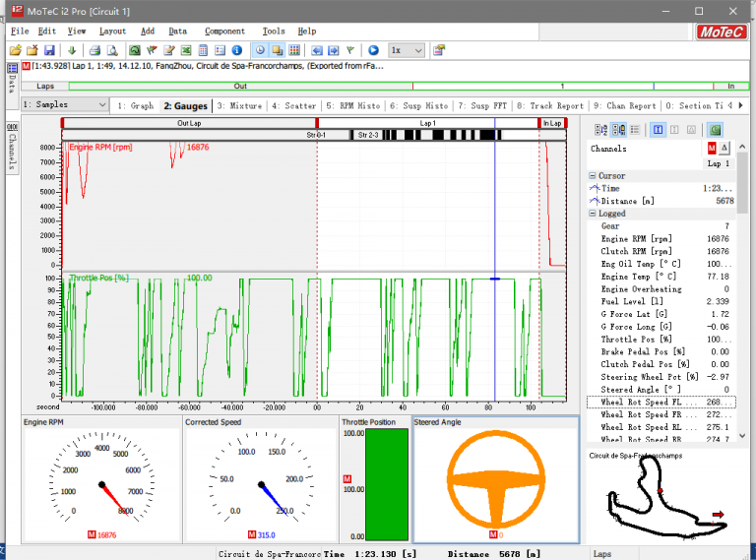
Task: Switch to the 1: Graph worksheet tab
Action: [x=136, y=105]
